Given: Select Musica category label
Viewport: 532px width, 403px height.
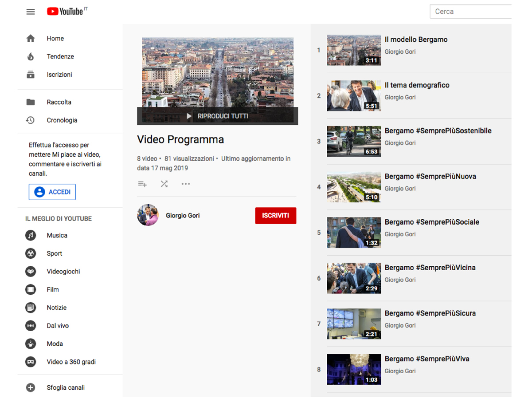Looking at the screenshot, I should pos(57,235).
